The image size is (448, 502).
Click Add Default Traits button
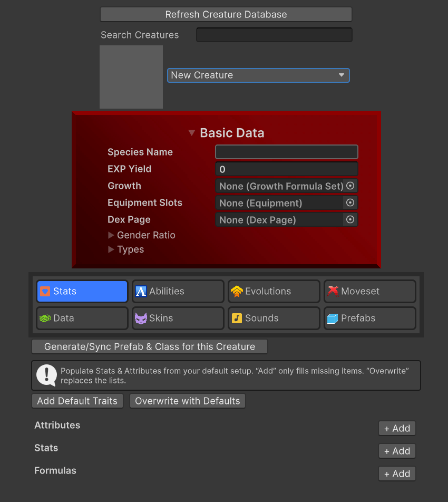[77, 401]
